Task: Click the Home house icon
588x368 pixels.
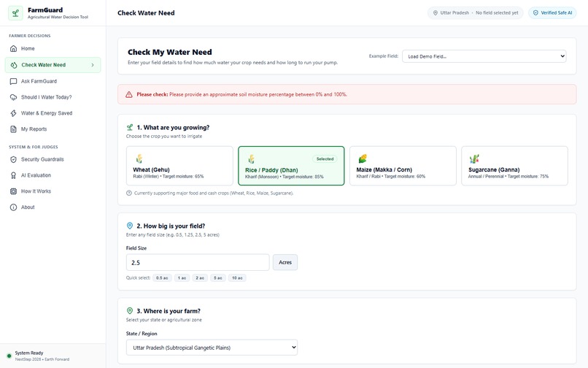Action: tap(14, 48)
